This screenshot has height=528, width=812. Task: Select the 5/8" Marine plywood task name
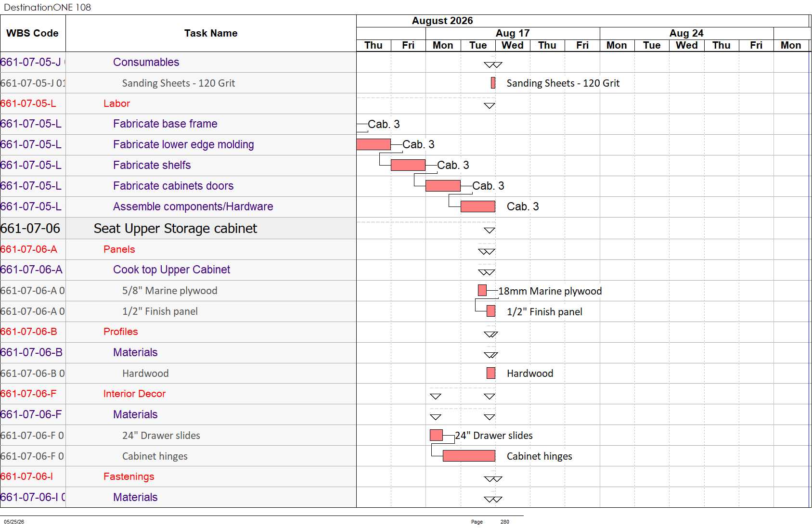click(169, 291)
